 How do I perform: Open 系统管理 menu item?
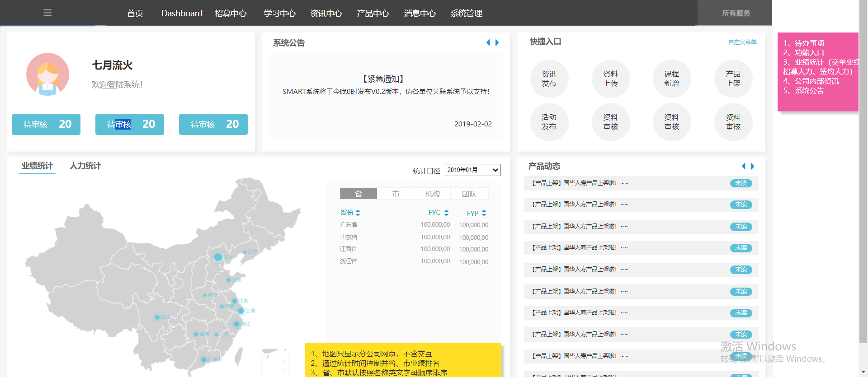coord(466,13)
